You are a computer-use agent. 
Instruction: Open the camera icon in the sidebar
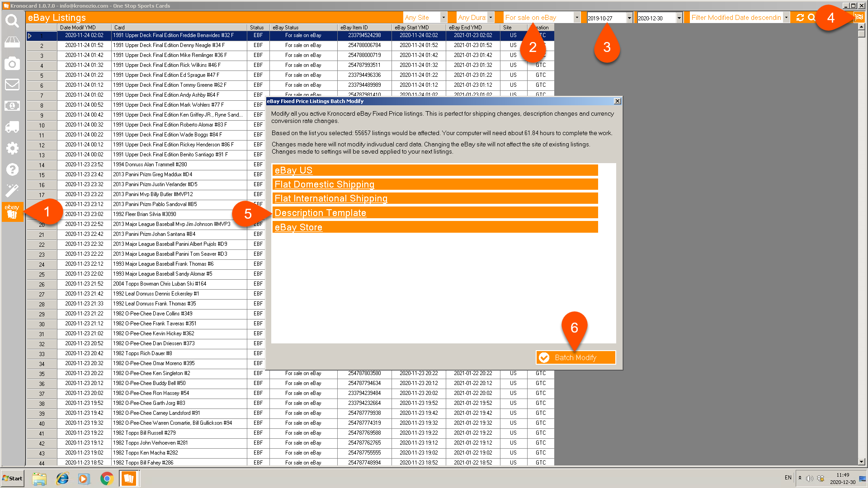click(x=12, y=63)
